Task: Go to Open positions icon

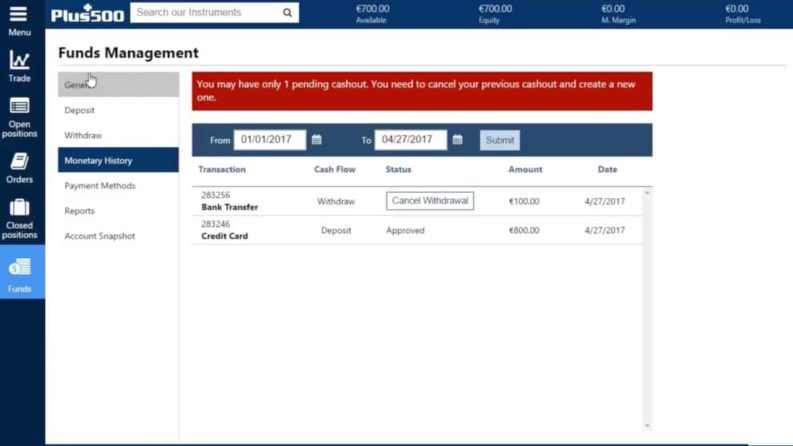Action: (19, 106)
